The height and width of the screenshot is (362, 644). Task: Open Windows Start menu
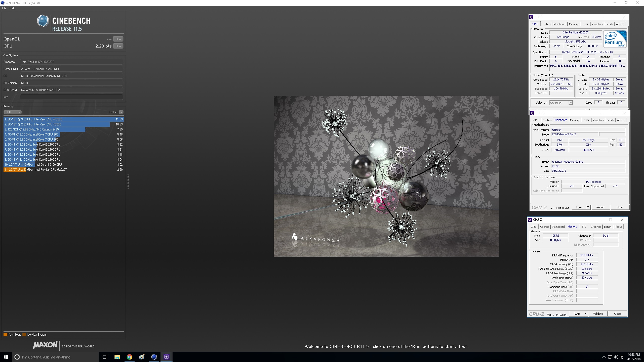(x=6, y=357)
